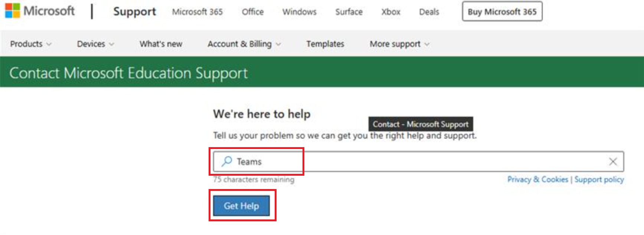Click the problem description field containing Teams

click(418, 162)
